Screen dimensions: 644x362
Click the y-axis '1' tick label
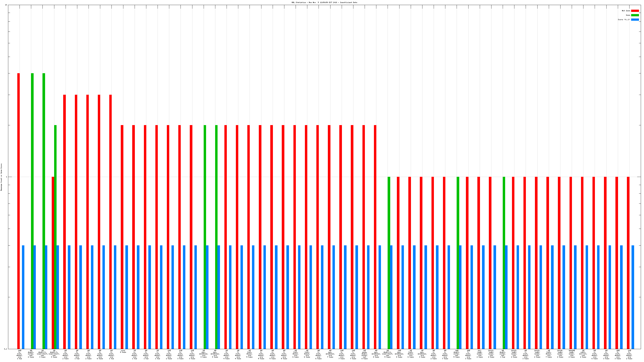(6, 177)
